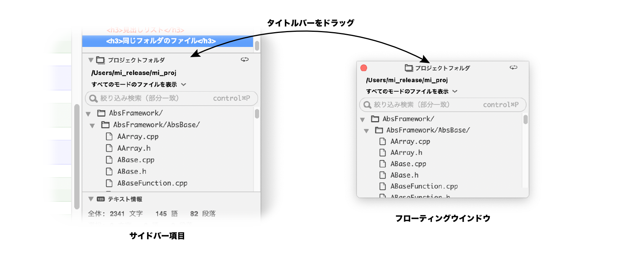644x265 pixels.
Task: Focus the 絞り込み検索 field in the floating window
Action: 424,105
